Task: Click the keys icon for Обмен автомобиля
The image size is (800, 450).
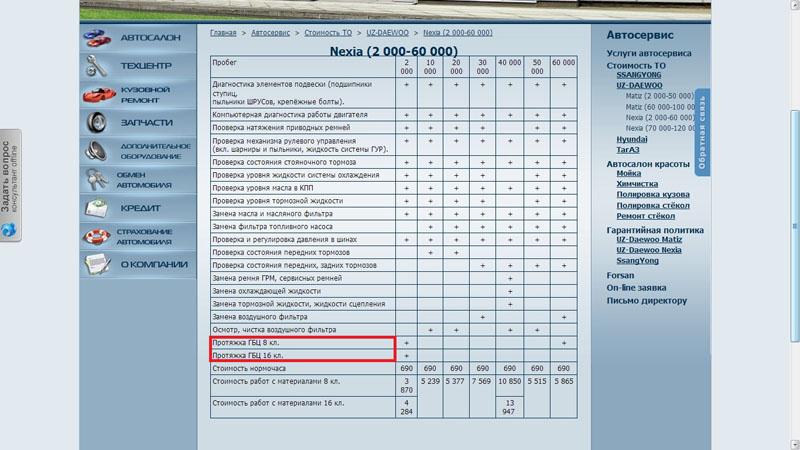Action: coord(99,180)
